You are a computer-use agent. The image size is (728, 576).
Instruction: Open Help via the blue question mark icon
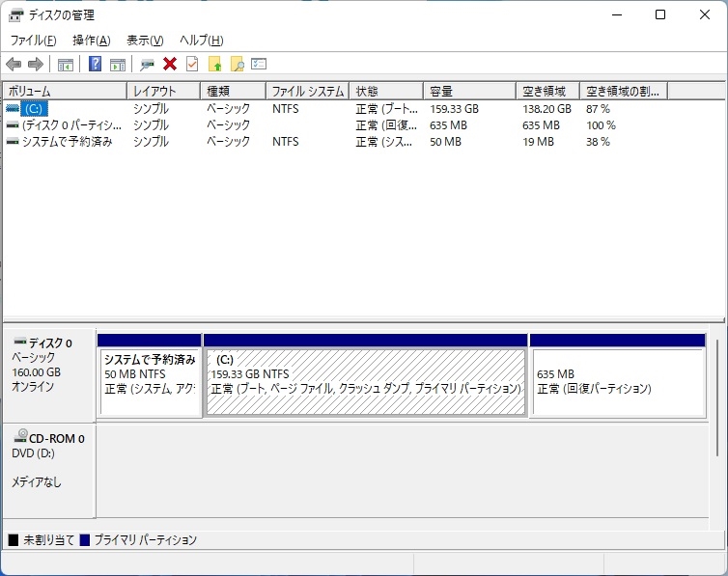coord(95,64)
